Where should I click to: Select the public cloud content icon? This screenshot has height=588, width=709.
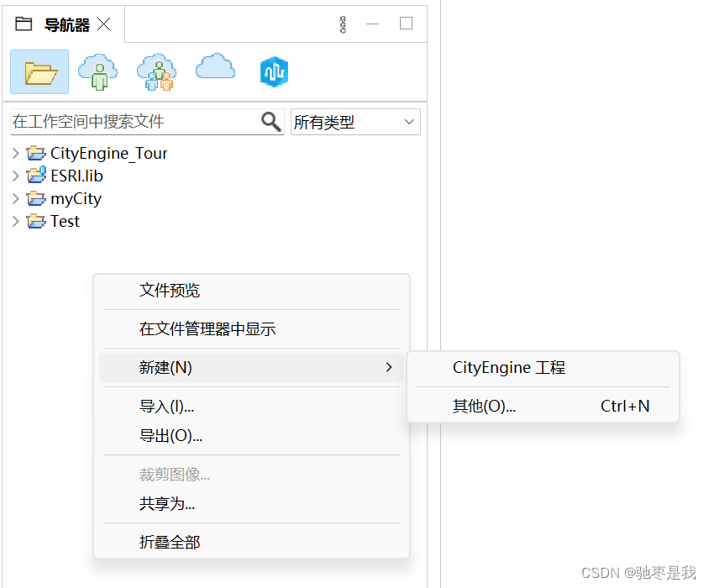[x=214, y=70]
